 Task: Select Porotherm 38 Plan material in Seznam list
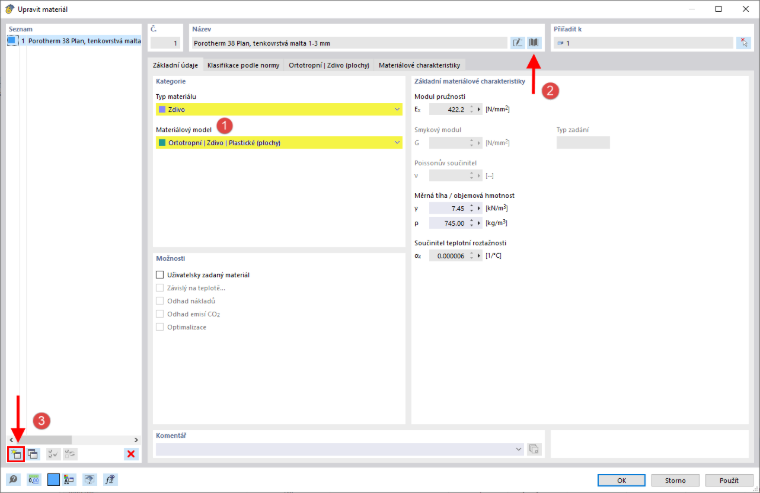tap(75, 41)
